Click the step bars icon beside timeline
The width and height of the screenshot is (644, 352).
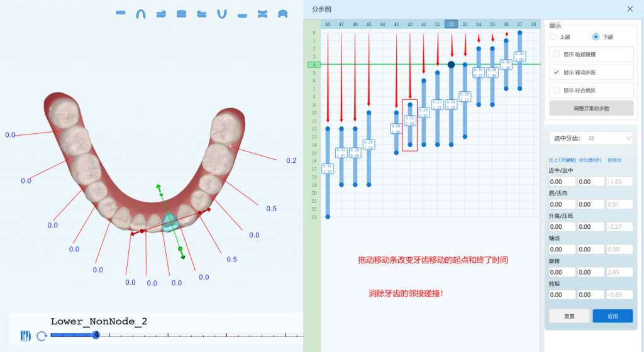26,336
